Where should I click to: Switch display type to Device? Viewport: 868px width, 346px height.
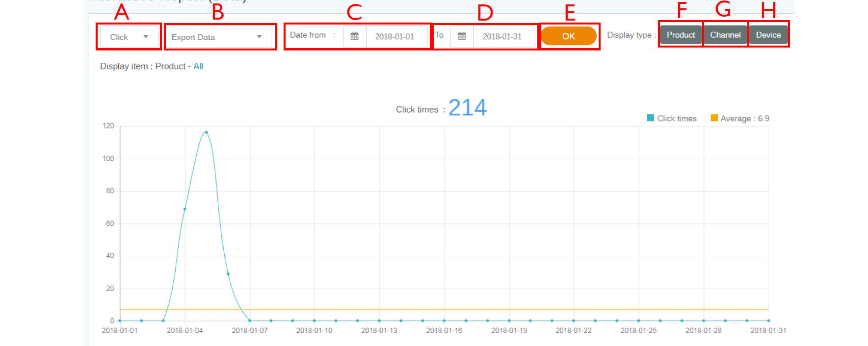click(x=768, y=35)
